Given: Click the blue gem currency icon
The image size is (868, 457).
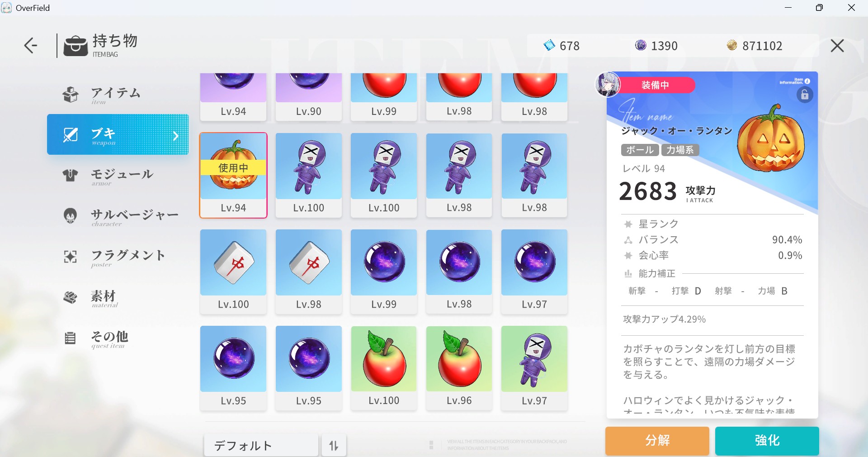Looking at the screenshot, I should click(549, 45).
